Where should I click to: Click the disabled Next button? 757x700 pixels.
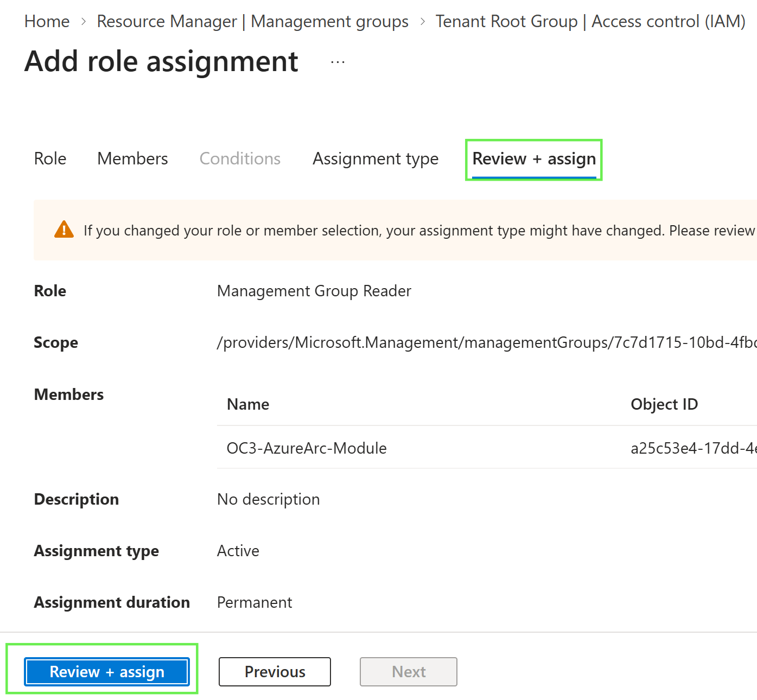409,672
